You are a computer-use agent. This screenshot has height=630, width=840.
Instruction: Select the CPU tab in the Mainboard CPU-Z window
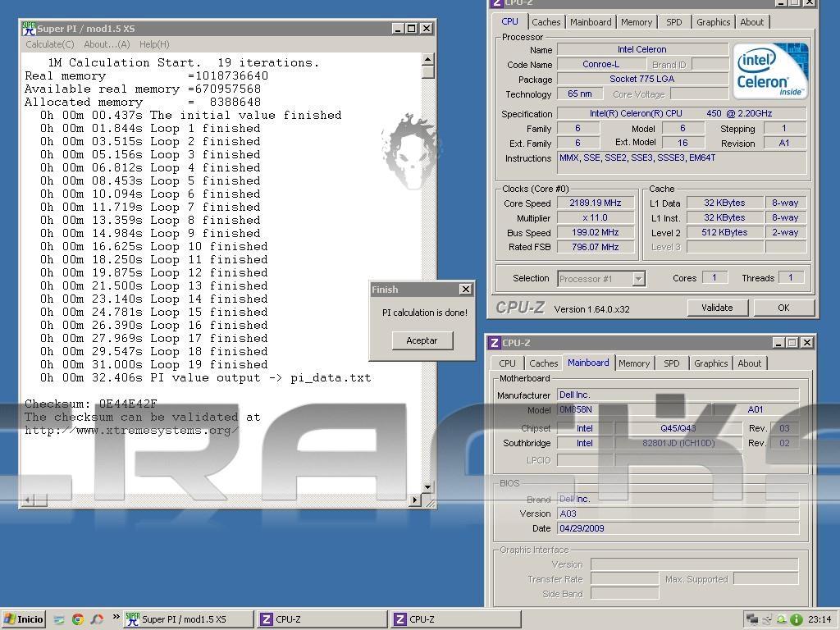coord(507,363)
